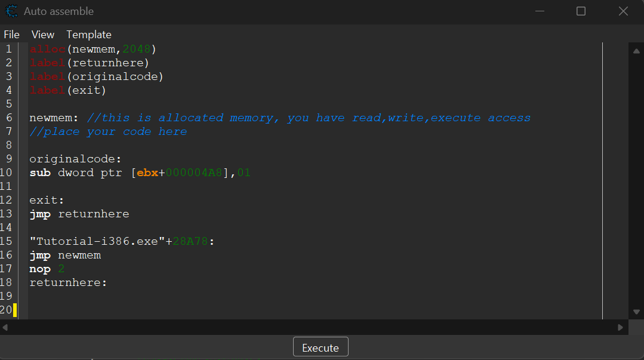Click the '//place your code here' comment
This screenshot has width=644, height=360.
click(x=108, y=131)
